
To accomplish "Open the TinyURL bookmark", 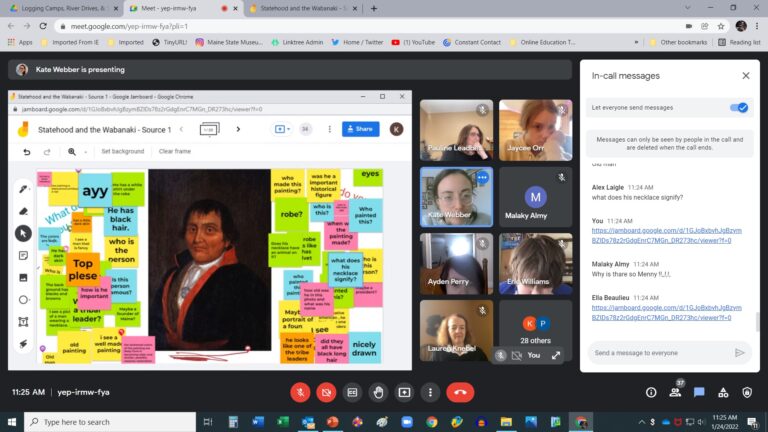I will [x=169, y=43].
